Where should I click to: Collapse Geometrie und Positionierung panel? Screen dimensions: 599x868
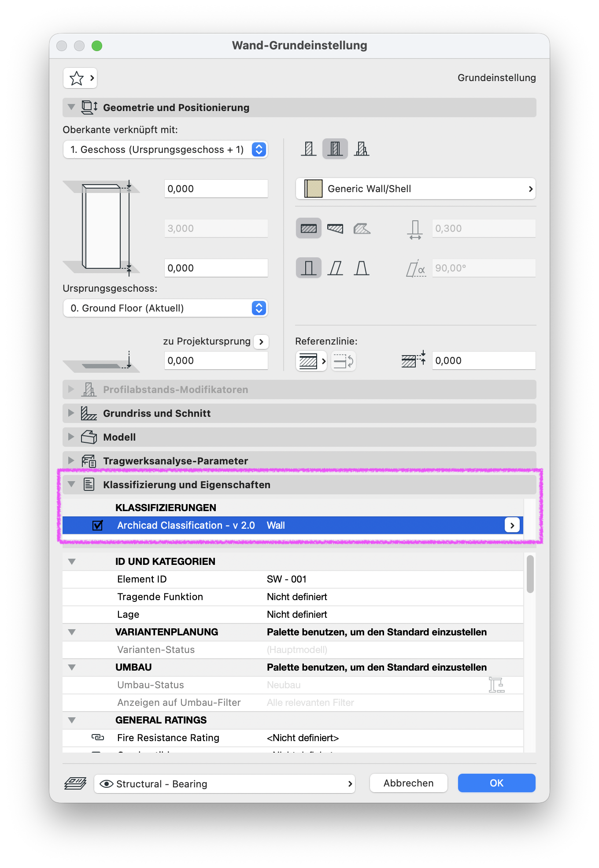pyautogui.click(x=71, y=107)
